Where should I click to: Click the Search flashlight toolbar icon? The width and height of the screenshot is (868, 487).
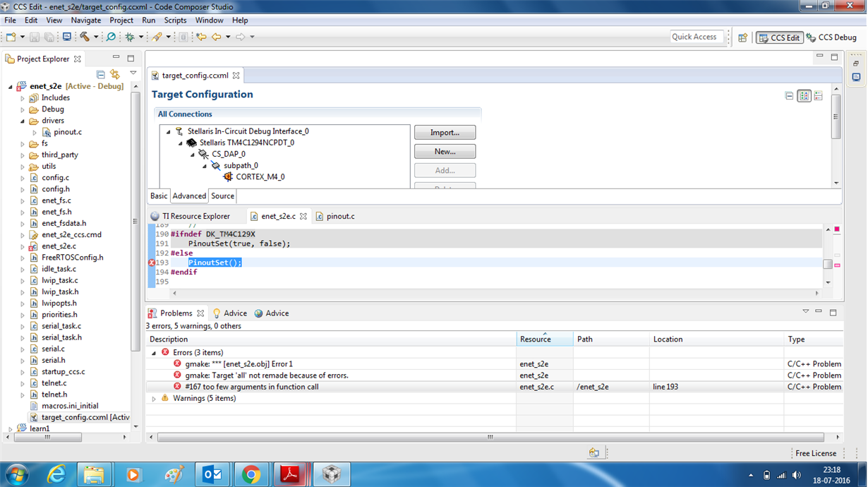pos(157,37)
